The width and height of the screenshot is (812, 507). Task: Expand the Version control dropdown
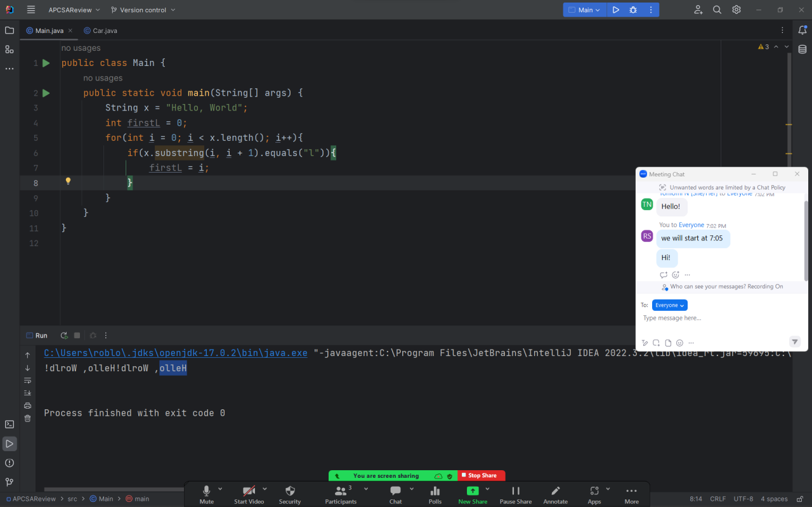[143, 10]
